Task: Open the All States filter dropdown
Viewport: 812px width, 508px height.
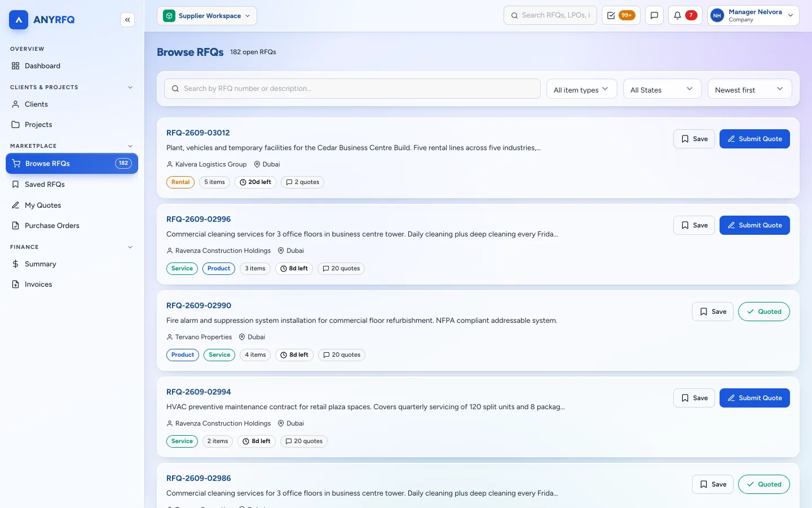Action: tap(663, 89)
